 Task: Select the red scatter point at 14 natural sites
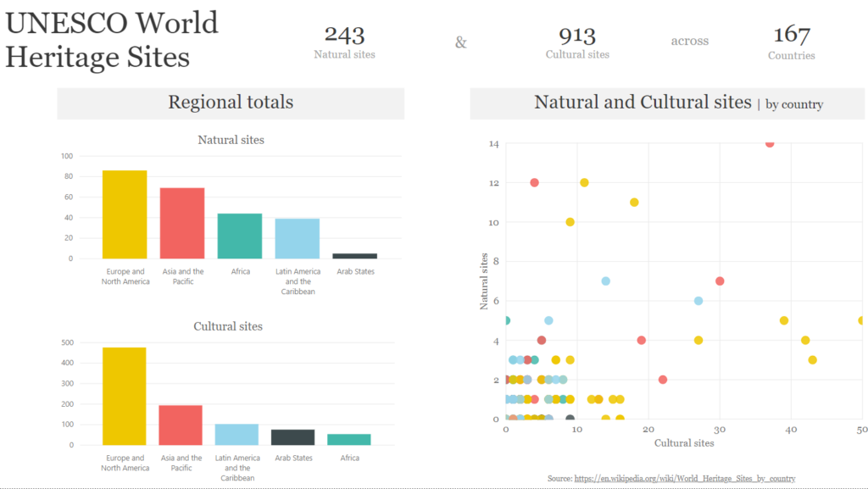pyautogui.click(x=770, y=143)
